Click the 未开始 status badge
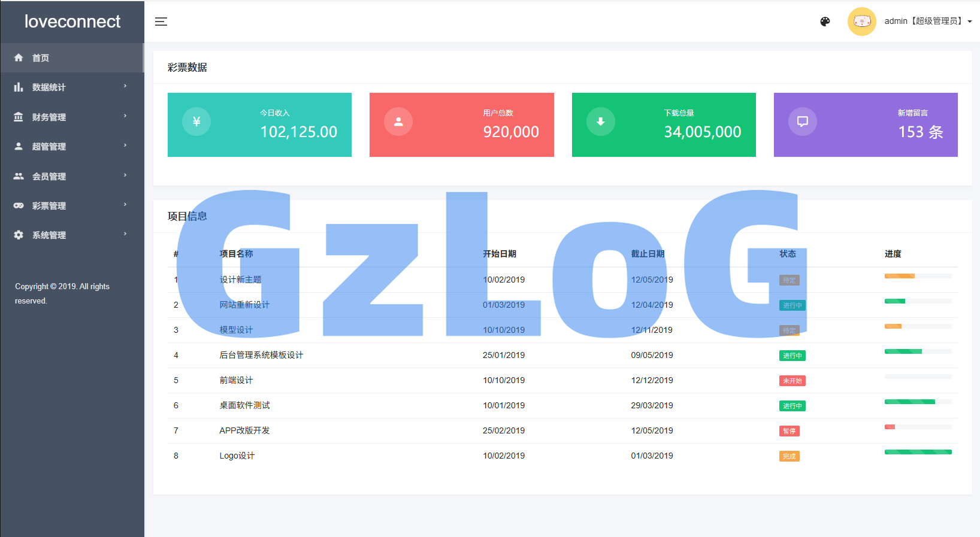 pos(792,381)
